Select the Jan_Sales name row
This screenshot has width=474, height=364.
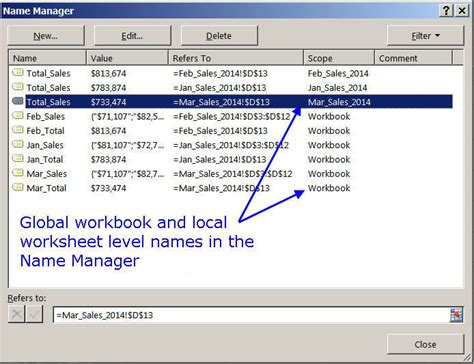pos(231,145)
